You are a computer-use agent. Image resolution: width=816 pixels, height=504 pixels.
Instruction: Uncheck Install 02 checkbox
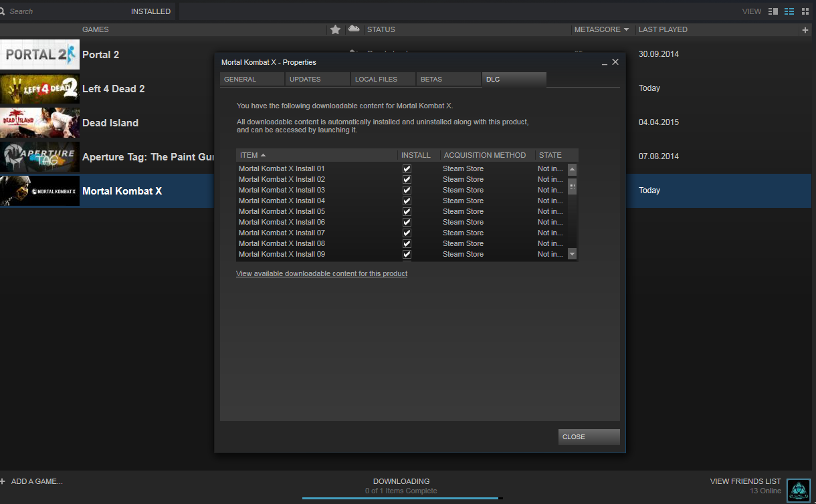point(407,179)
